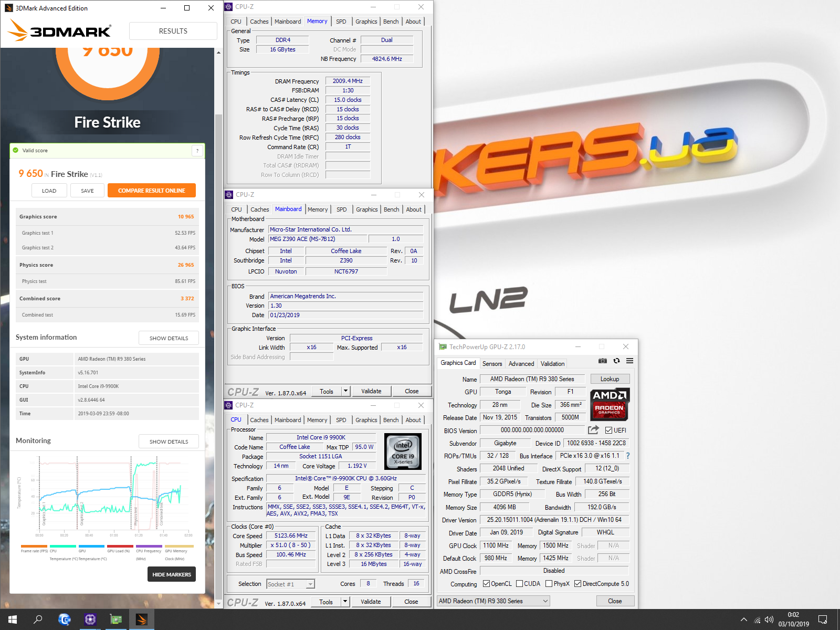
Task: Click the Bus Interface question mark help
Action: [628, 456]
